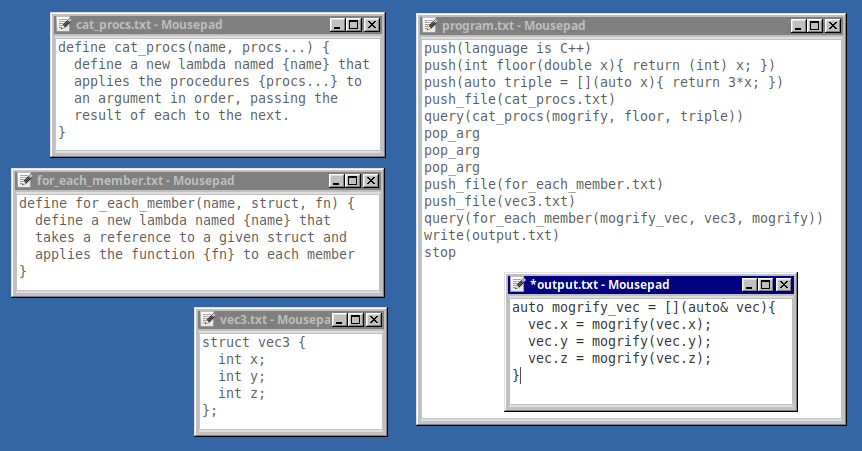Click line 'query(for_each_member(mogrify_vec, vec3, mogrify))'
This screenshot has width=862, height=451.
tap(623, 218)
